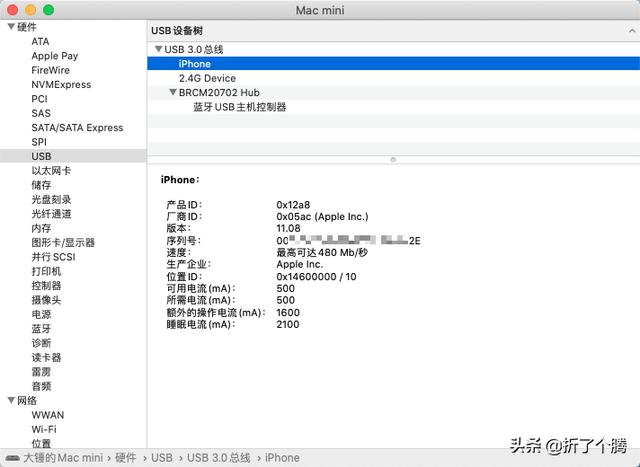Image resolution: width=640 pixels, height=467 pixels.
Task: Select Wi-Fi under 网络
Action: click(44, 429)
